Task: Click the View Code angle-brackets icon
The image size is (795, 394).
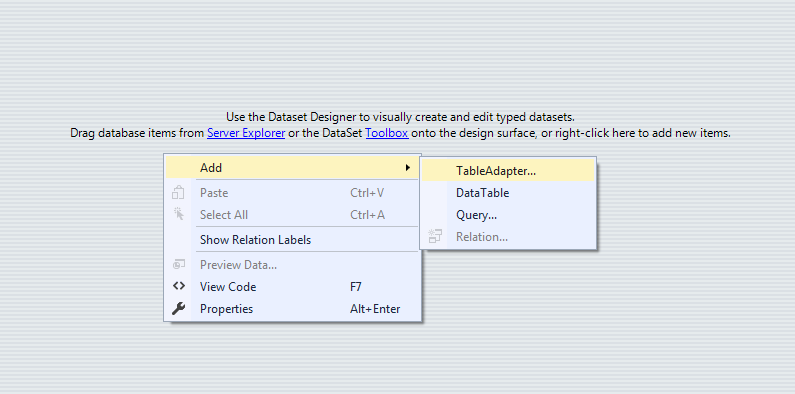Action: point(178,286)
